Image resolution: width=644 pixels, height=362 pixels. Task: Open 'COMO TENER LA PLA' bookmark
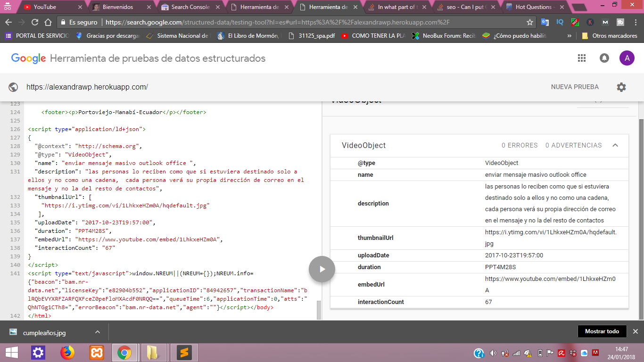coord(373,36)
